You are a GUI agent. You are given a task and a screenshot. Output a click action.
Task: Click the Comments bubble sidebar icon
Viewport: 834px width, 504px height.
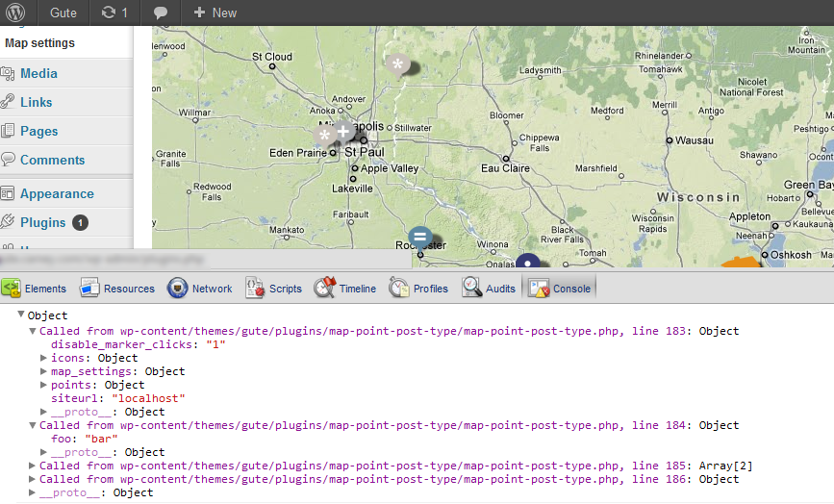coord(8,159)
